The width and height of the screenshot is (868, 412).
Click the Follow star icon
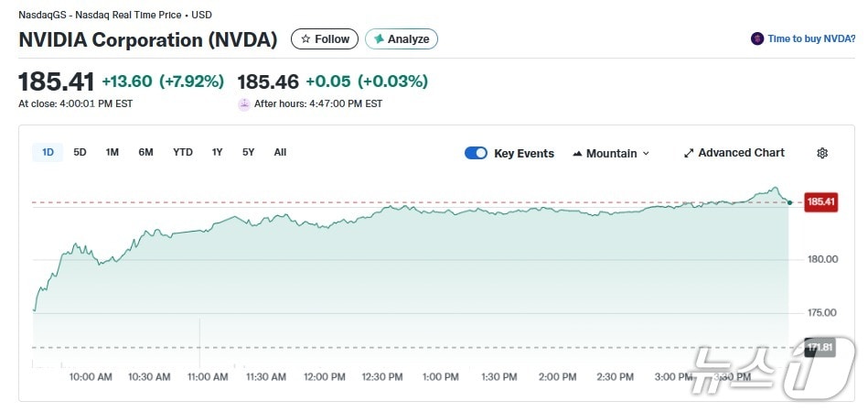point(305,39)
